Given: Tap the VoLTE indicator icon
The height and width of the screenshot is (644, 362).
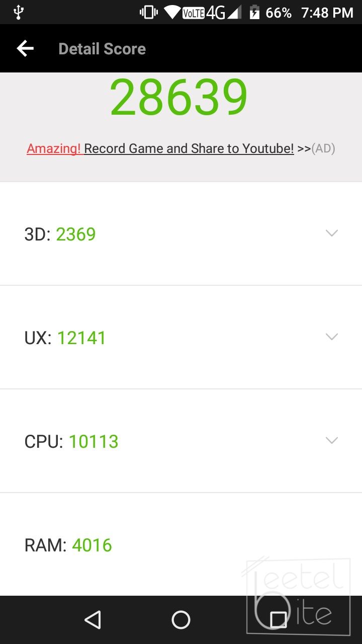Looking at the screenshot, I should coord(193,13).
